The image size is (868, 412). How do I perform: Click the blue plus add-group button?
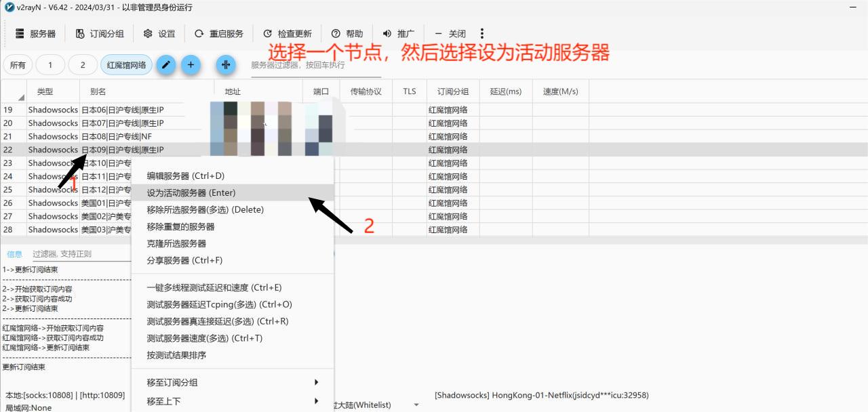click(191, 65)
